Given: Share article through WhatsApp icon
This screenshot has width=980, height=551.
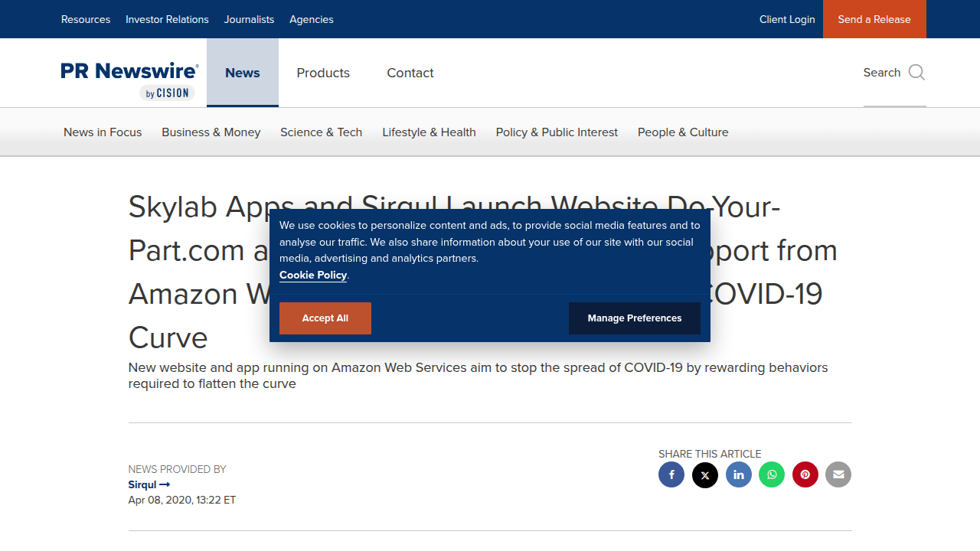Looking at the screenshot, I should (772, 474).
